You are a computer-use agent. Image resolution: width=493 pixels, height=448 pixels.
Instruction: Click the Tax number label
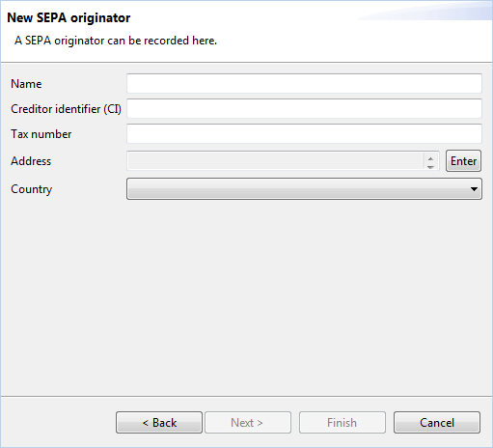(x=41, y=134)
